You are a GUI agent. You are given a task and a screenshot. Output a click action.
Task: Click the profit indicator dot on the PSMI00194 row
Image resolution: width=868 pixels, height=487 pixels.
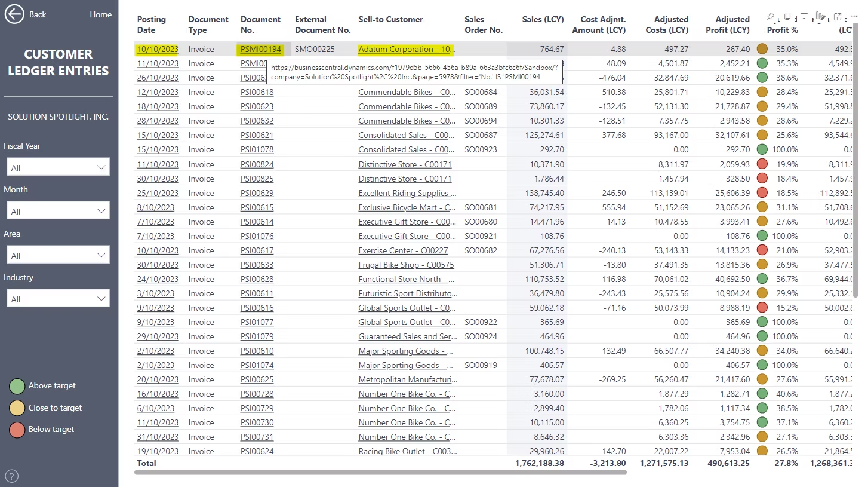click(x=762, y=49)
